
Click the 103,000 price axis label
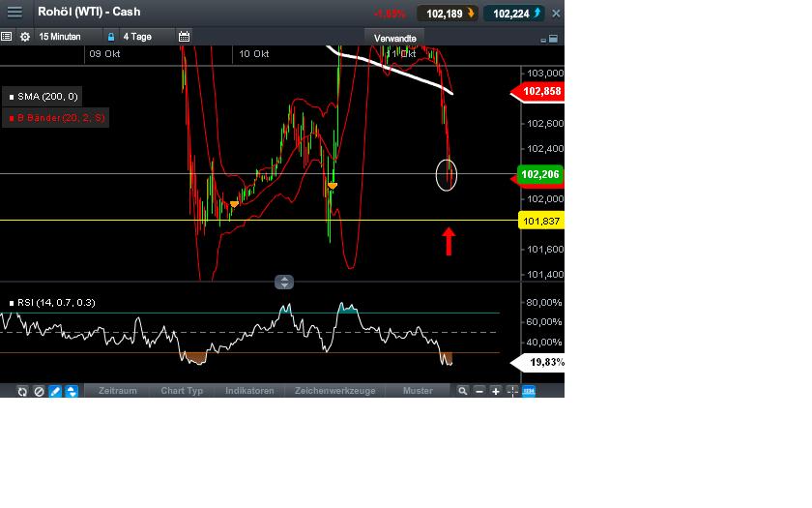(545, 74)
